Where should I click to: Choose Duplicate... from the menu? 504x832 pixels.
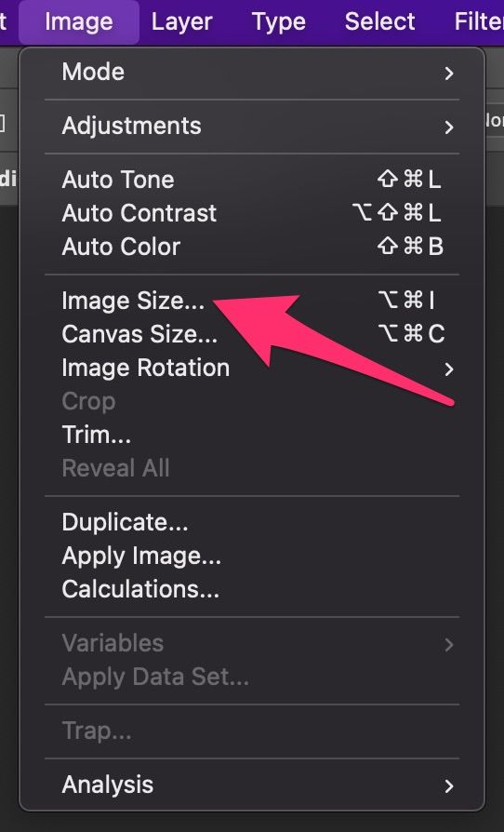252,522
